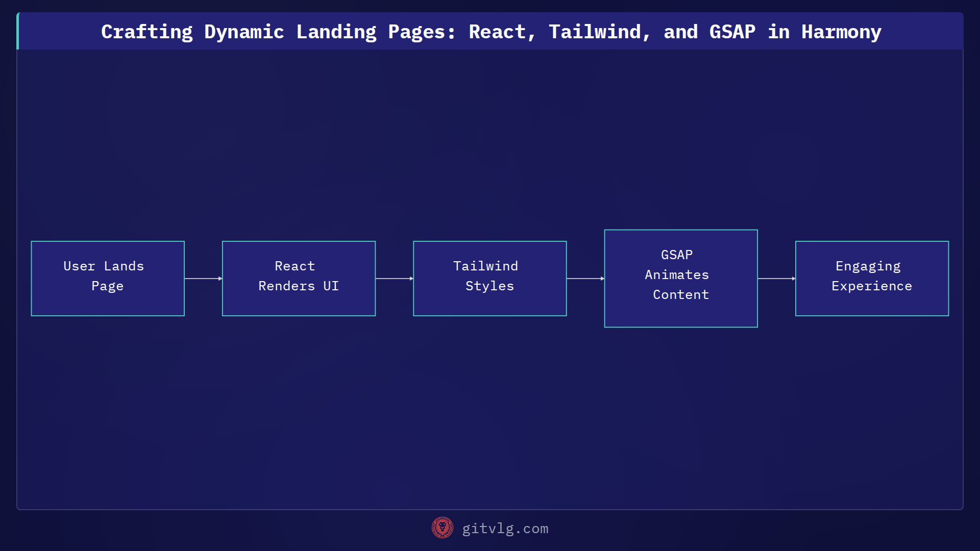The height and width of the screenshot is (551, 980).
Task: Click the 'GSAP Animates Content' node
Action: pyautogui.click(x=681, y=279)
